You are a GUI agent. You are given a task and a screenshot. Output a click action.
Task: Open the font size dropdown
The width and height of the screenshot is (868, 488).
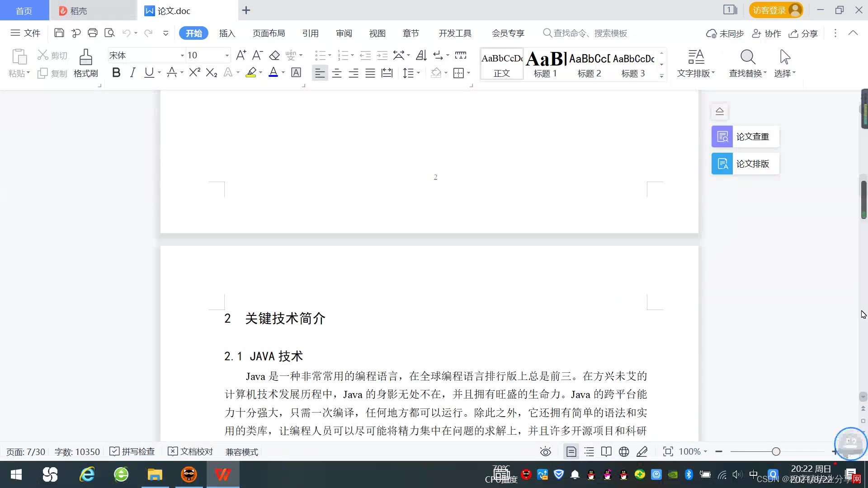227,56
